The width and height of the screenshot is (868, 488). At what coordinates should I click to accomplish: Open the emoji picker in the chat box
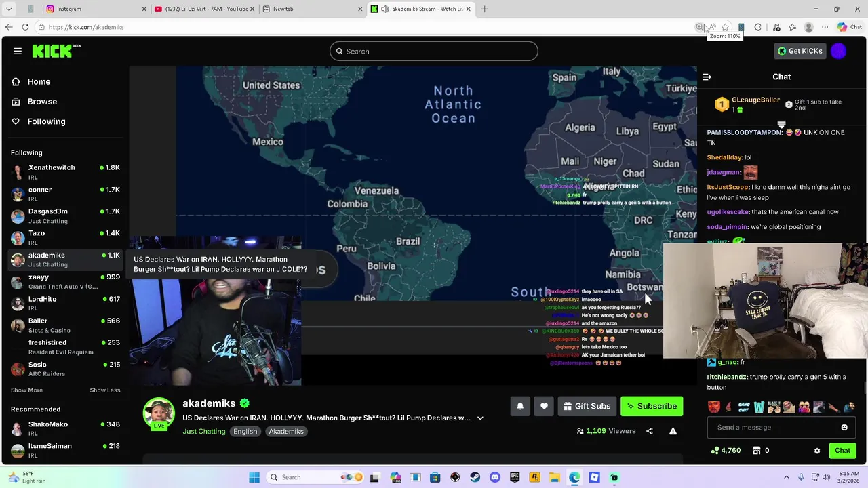(x=844, y=428)
